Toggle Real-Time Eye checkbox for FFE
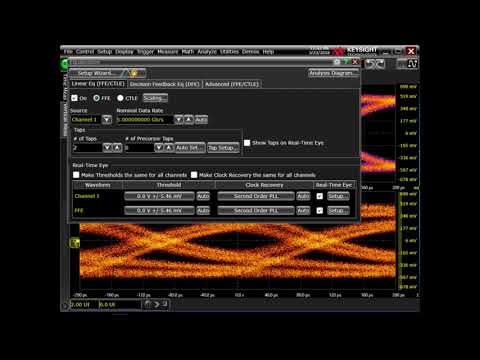 click(320, 210)
